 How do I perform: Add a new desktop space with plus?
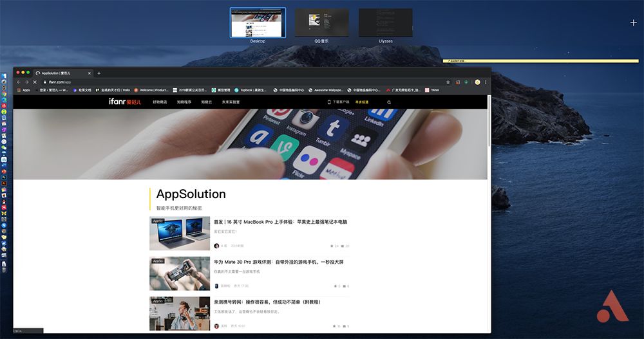coord(633,23)
